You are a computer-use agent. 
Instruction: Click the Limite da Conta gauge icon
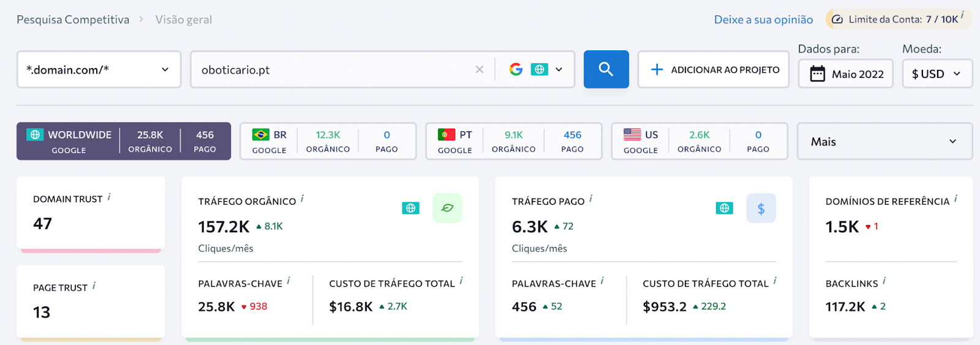tap(837, 19)
